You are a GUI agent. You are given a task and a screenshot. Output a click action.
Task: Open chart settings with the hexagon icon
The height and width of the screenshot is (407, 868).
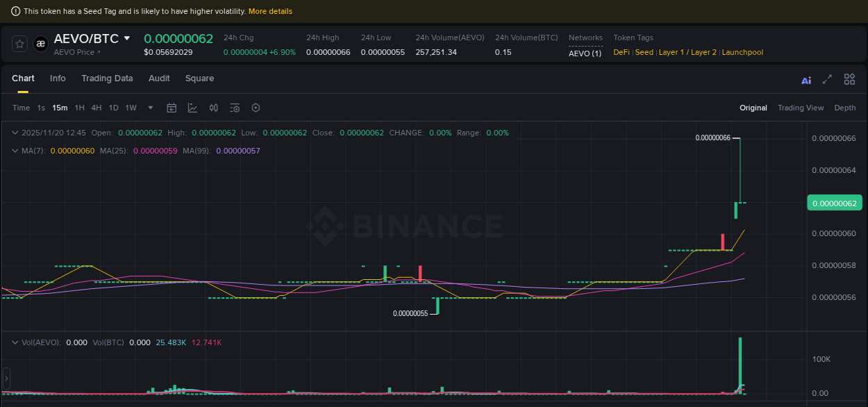click(x=256, y=108)
